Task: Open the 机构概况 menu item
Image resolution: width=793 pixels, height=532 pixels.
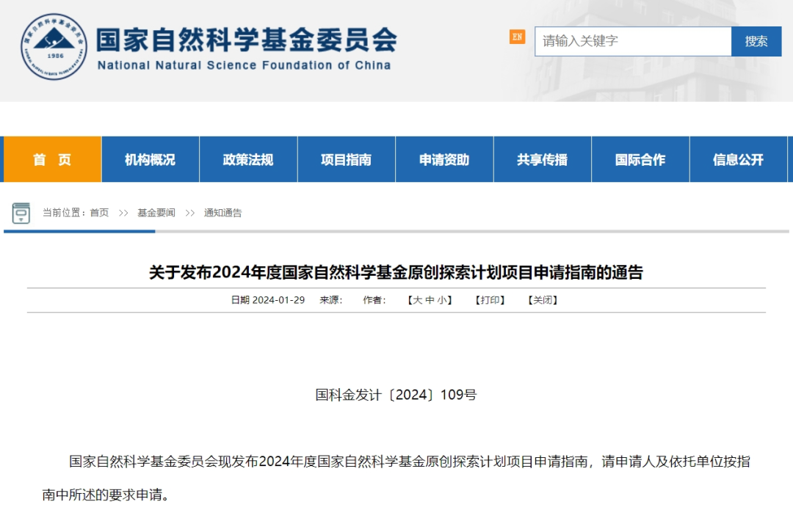Action: coord(151,159)
